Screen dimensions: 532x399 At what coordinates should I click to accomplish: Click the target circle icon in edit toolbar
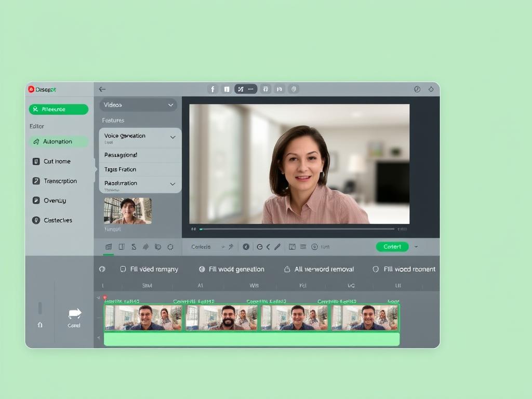coord(314,247)
